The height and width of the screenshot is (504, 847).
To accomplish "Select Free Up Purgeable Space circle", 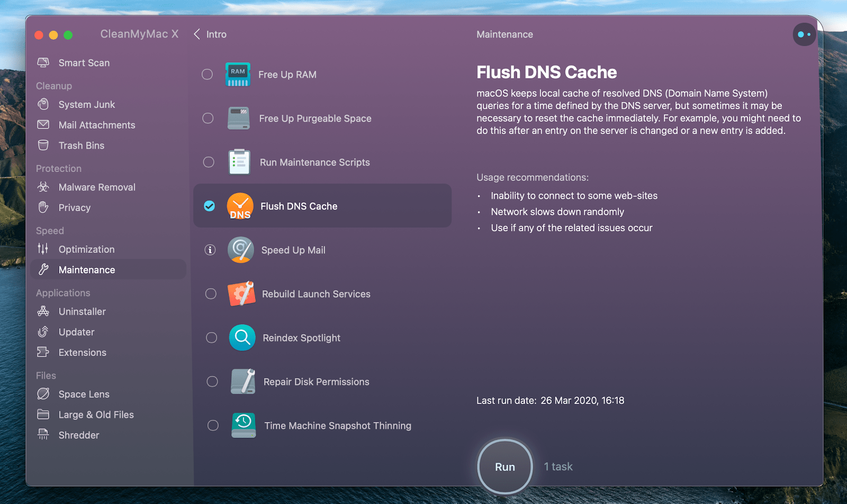I will point(208,118).
